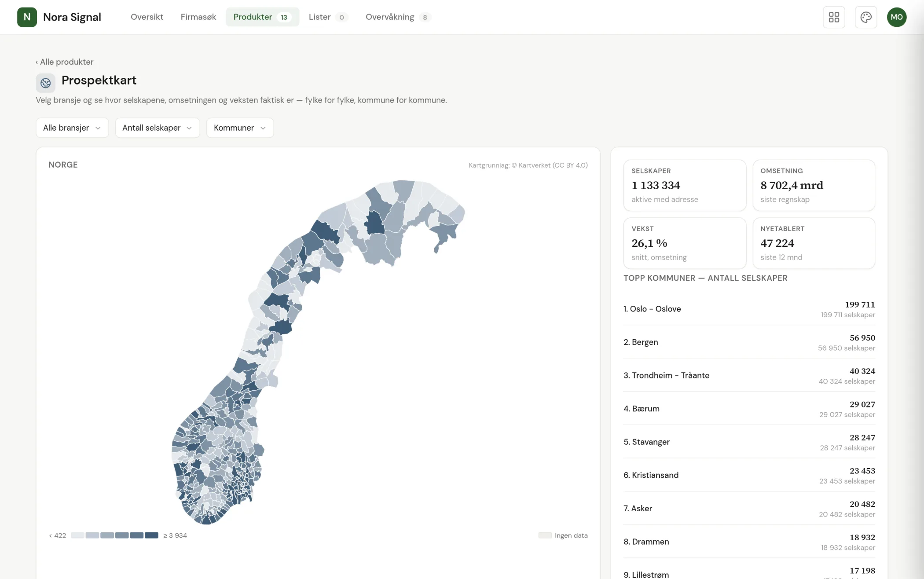Open the color palette theme icon

click(866, 17)
